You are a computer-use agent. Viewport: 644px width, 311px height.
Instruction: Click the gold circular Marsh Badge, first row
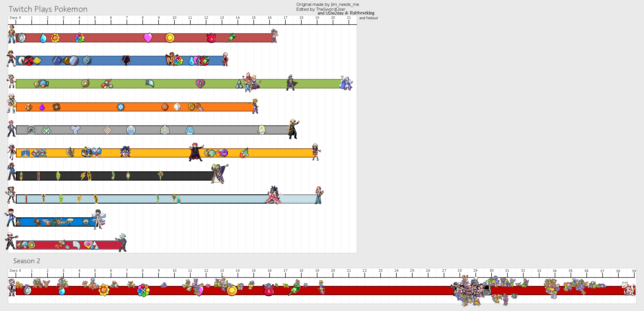click(170, 38)
